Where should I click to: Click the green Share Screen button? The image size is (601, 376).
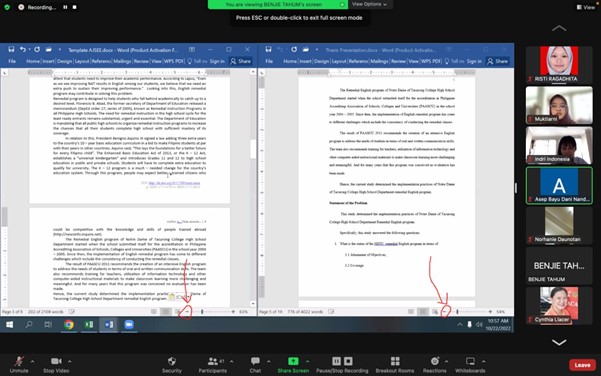point(293,365)
